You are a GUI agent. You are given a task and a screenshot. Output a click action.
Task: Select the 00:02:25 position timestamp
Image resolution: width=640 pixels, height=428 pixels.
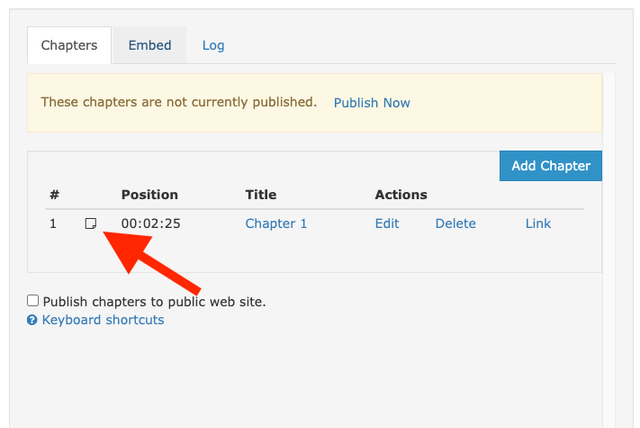(151, 224)
